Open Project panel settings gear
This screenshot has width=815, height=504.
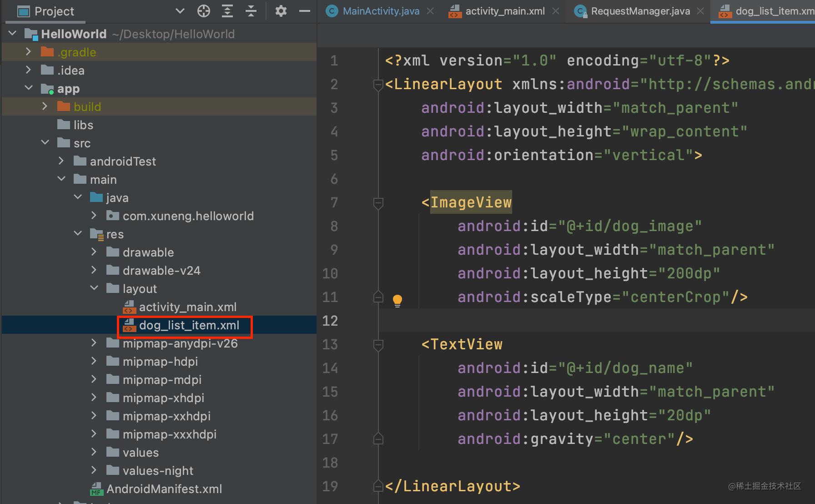[281, 11]
